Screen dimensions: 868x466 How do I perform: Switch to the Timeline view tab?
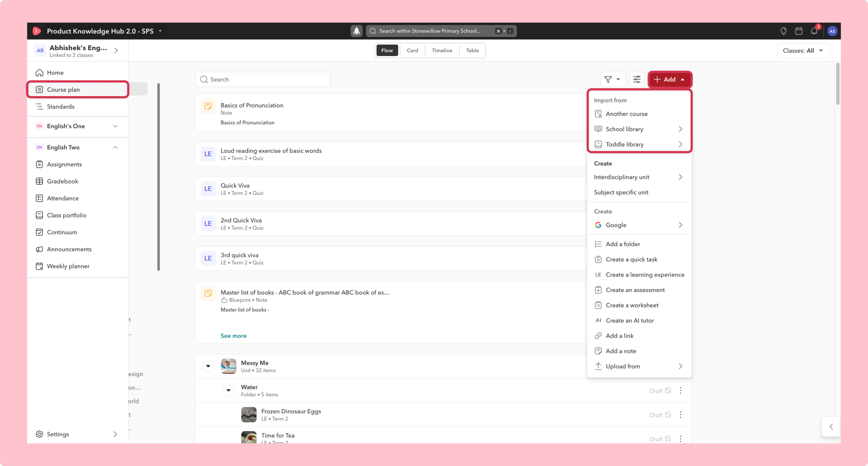point(442,51)
